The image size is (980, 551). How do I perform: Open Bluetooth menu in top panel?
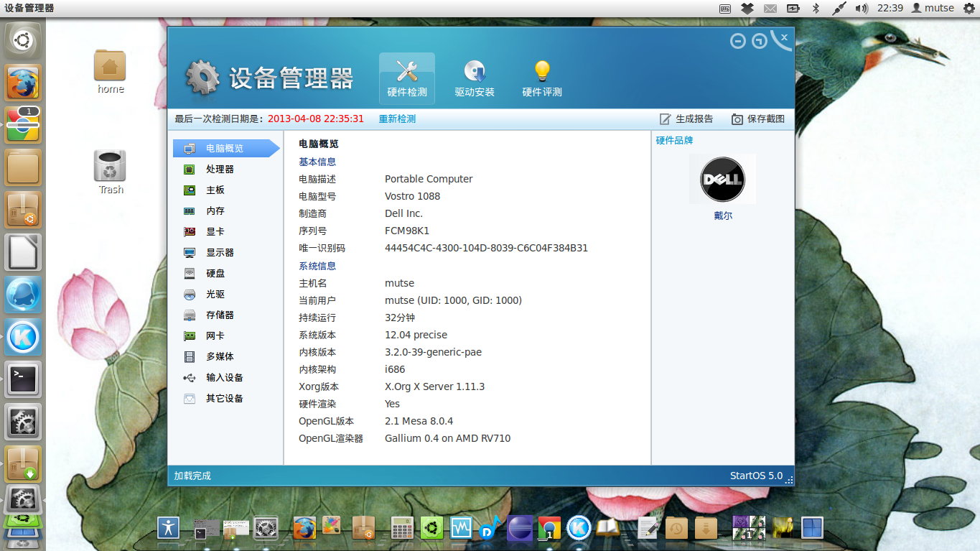coord(816,8)
